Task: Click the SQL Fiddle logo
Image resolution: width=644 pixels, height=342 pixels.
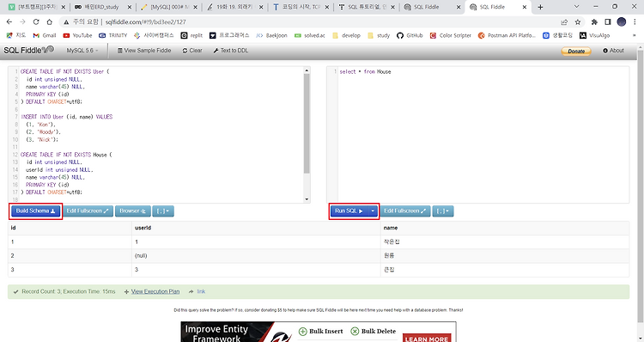Action: pyautogui.click(x=28, y=50)
